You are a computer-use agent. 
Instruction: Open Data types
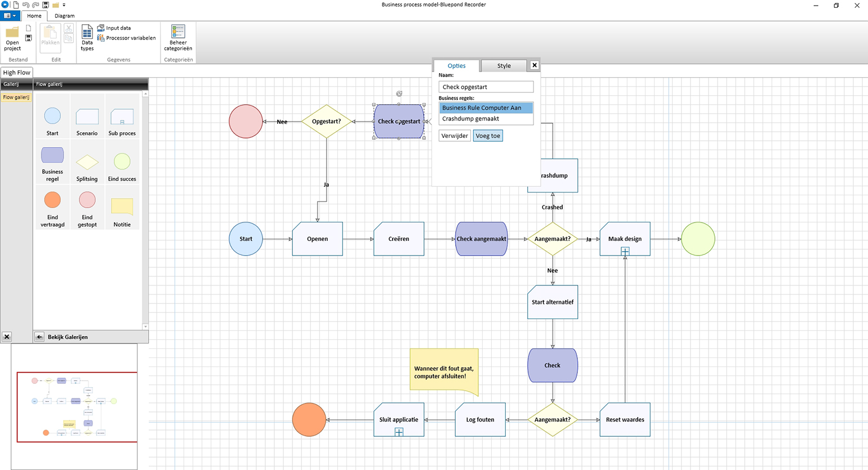pyautogui.click(x=87, y=38)
